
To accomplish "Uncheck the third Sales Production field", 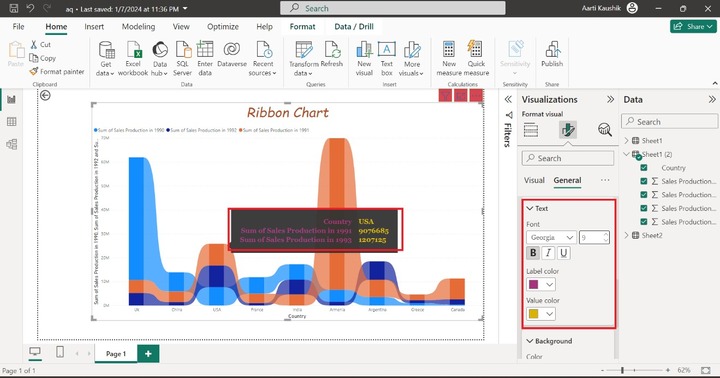I will tap(644, 208).
